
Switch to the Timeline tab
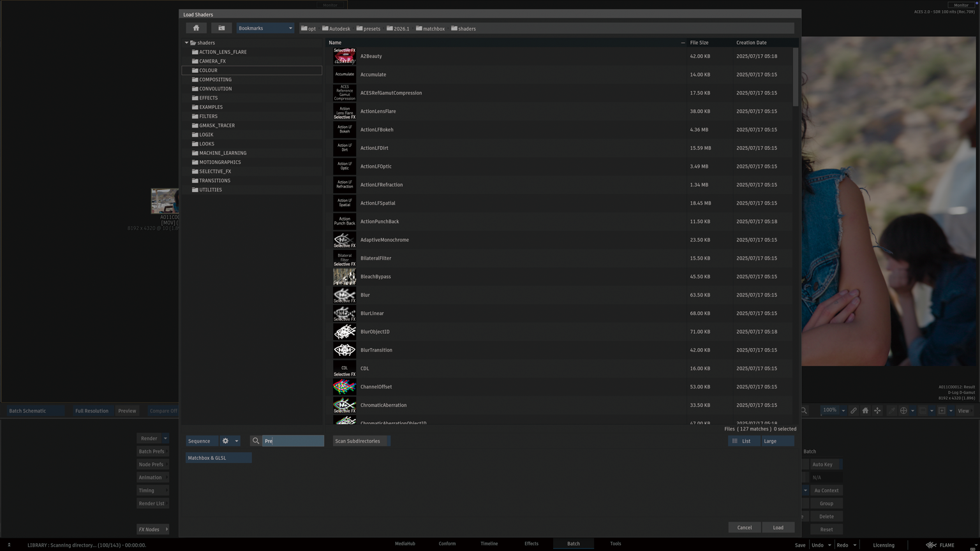click(x=489, y=544)
